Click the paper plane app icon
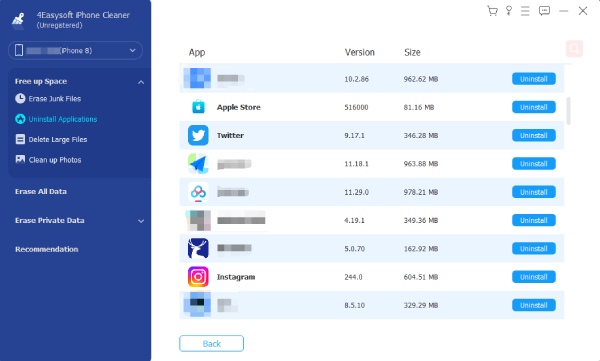This screenshot has height=361, width=600. coord(198,163)
